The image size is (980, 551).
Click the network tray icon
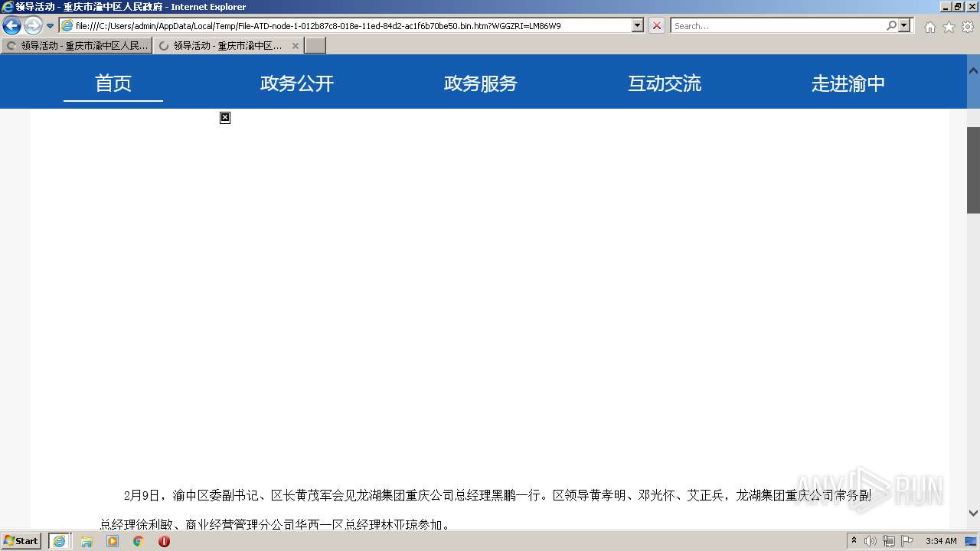point(889,541)
